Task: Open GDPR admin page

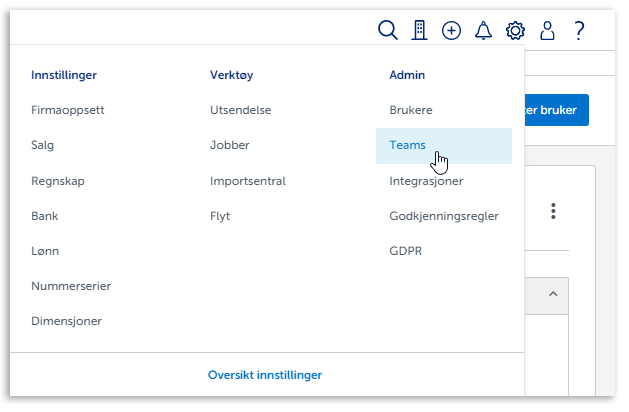Action: [x=406, y=251]
